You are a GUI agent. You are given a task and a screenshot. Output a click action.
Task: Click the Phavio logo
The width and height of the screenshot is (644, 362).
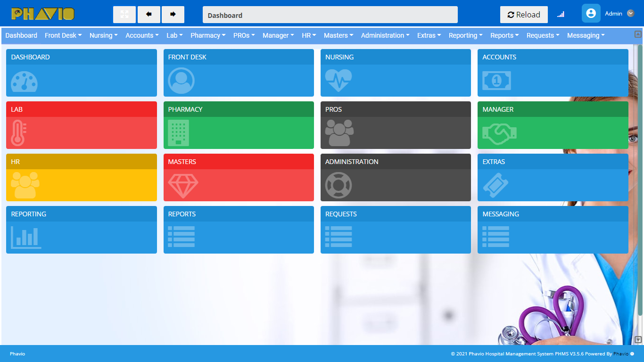pyautogui.click(x=43, y=14)
